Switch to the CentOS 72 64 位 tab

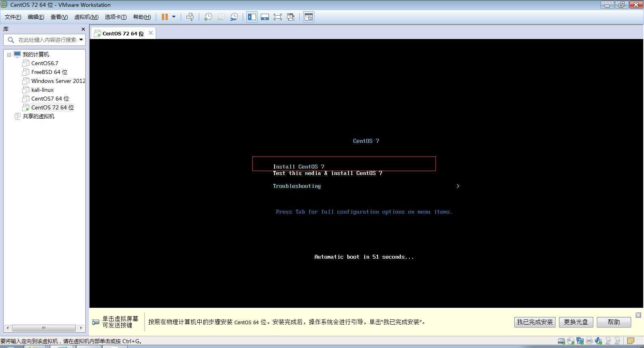point(123,33)
